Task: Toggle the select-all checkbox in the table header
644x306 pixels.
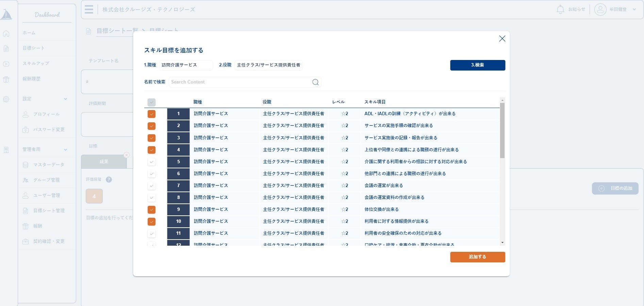Action: (152, 102)
